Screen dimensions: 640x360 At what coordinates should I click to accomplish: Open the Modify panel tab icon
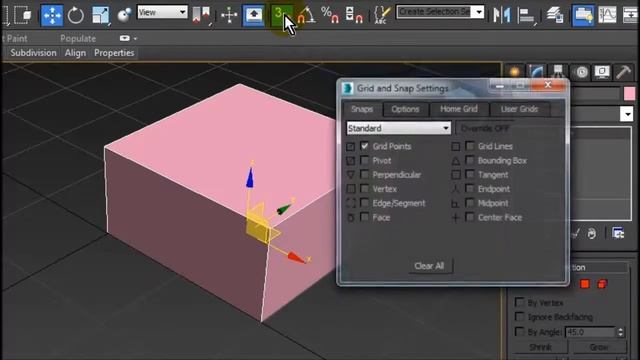point(536,72)
